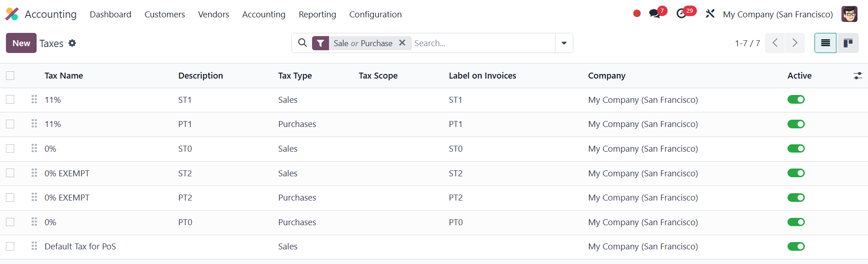This screenshot has height=264, width=868.
Task: Open the Taxes settings gear icon
Action: 72,43
